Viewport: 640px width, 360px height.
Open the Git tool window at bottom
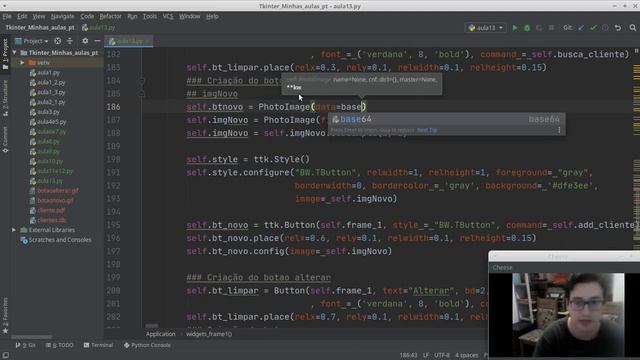26,345
